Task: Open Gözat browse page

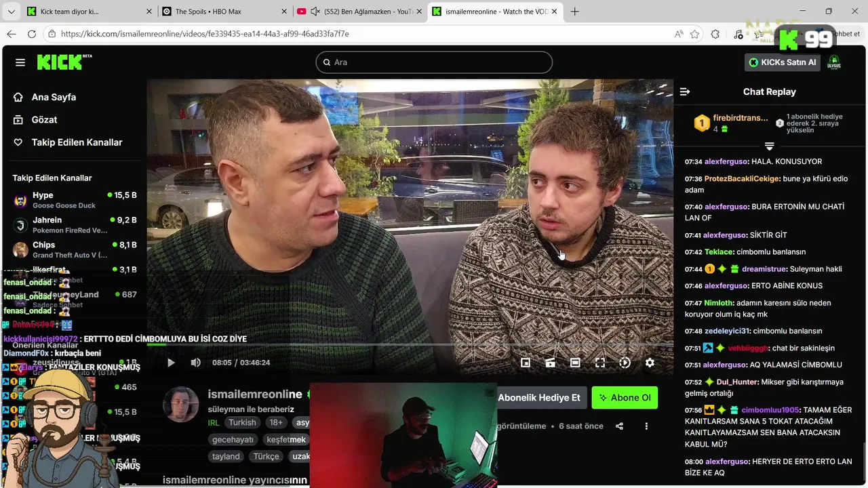Action: click(x=35, y=119)
